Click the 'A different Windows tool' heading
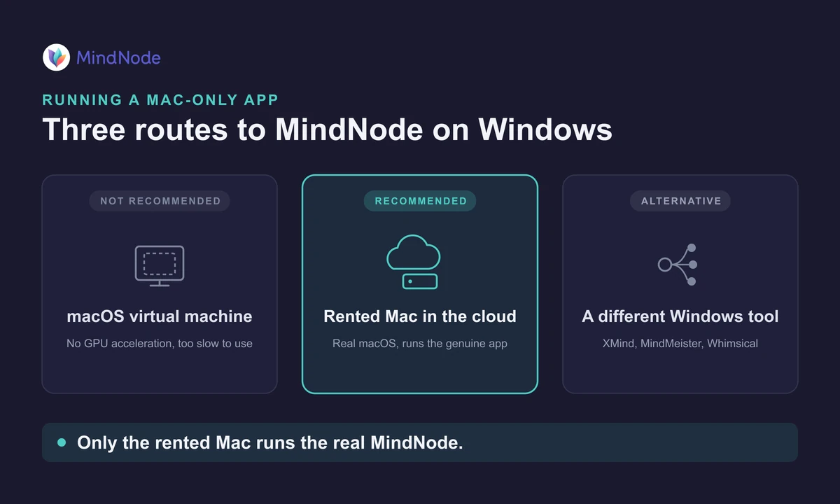 pos(680,316)
